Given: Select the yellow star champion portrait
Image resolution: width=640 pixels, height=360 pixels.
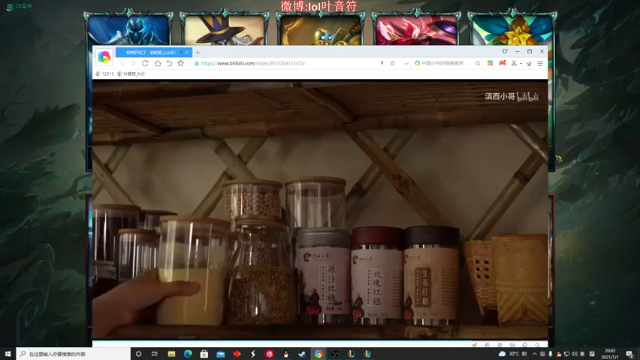Looking at the screenshot, I should (x=512, y=29).
